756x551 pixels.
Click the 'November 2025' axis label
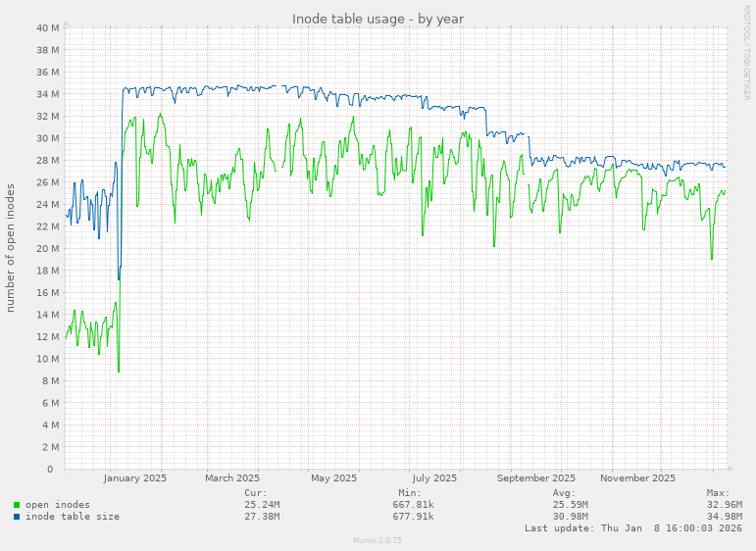click(x=638, y=478)
